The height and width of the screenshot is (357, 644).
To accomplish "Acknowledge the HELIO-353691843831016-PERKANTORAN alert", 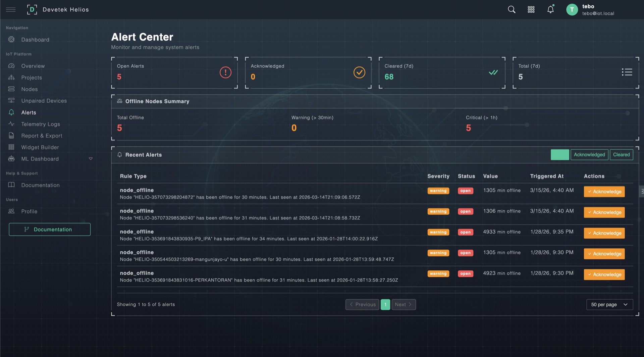I will click(x=604, y=274).
